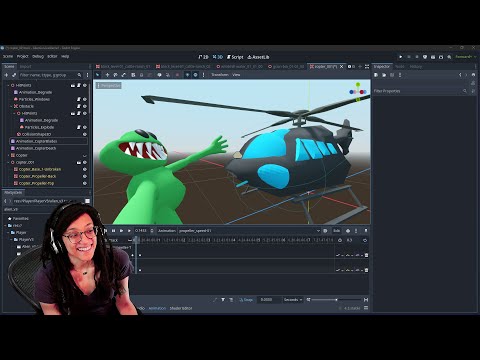Collapse the Obstacle tree node
This screenshot has width=480, height=360.
[11, 106]
